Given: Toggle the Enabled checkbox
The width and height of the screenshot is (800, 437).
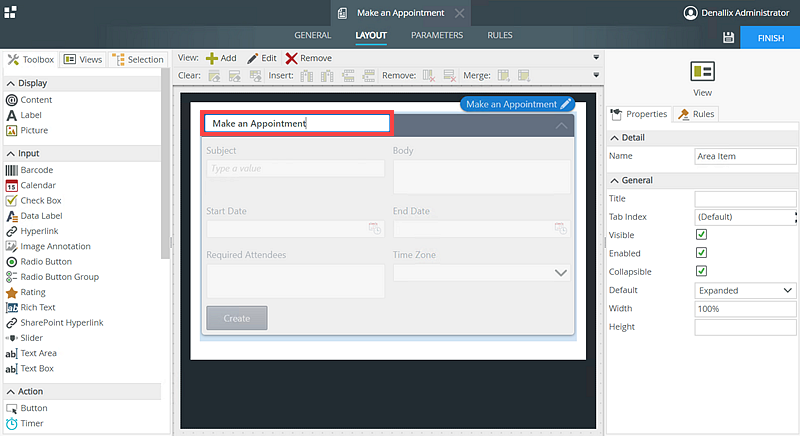Looking at the screenshot, I should click(702, 253).
